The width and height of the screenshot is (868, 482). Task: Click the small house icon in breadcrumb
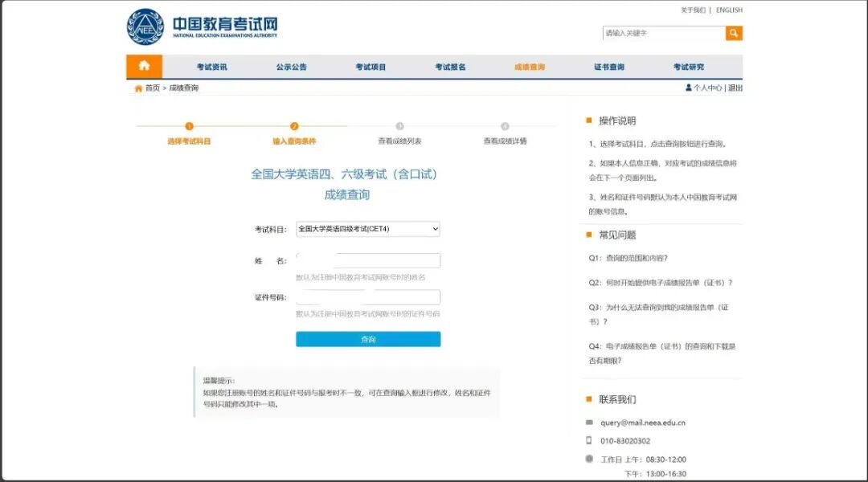coord(138,88)
